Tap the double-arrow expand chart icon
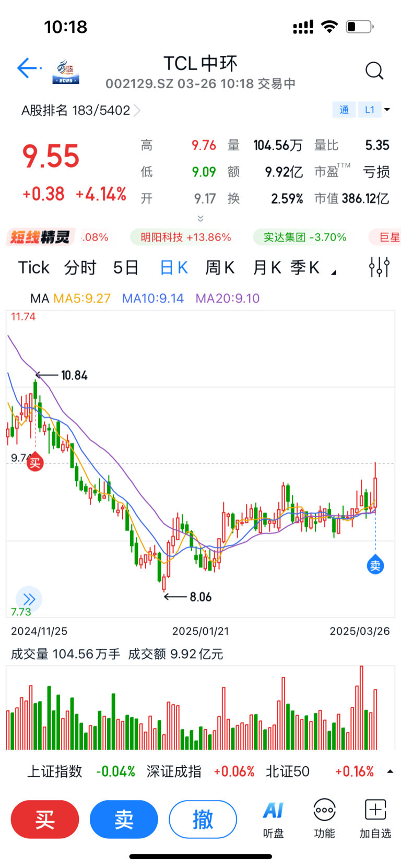Screen dimensions: 401x868 (x=29, y=599)
